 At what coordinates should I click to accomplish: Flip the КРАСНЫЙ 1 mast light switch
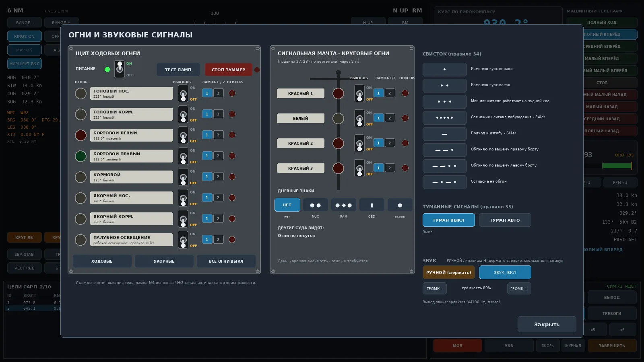[359, 93]
